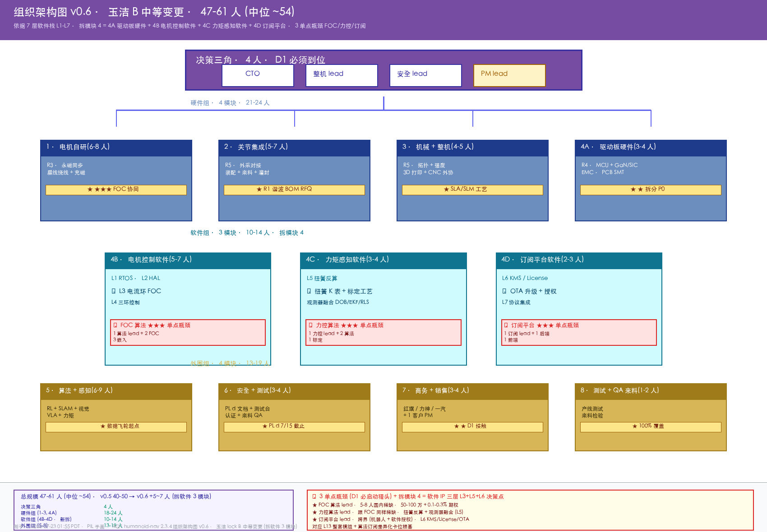The width and height of the screenshot is (767, 532).
Task: Select card header '4C · 力矩感知软件(3-4 人)'
Action: click(383, 260)
